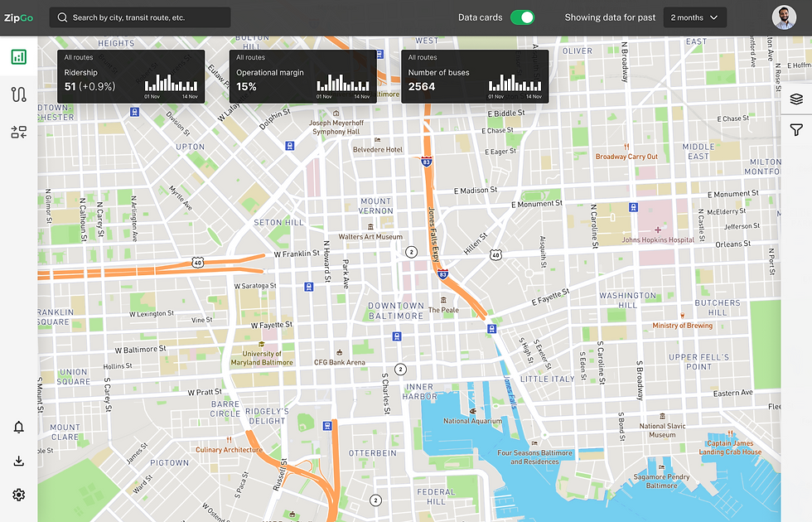Open the compare/transfer sidebar icon
This screenshot has width=812, height=522.
pos(18,132)
